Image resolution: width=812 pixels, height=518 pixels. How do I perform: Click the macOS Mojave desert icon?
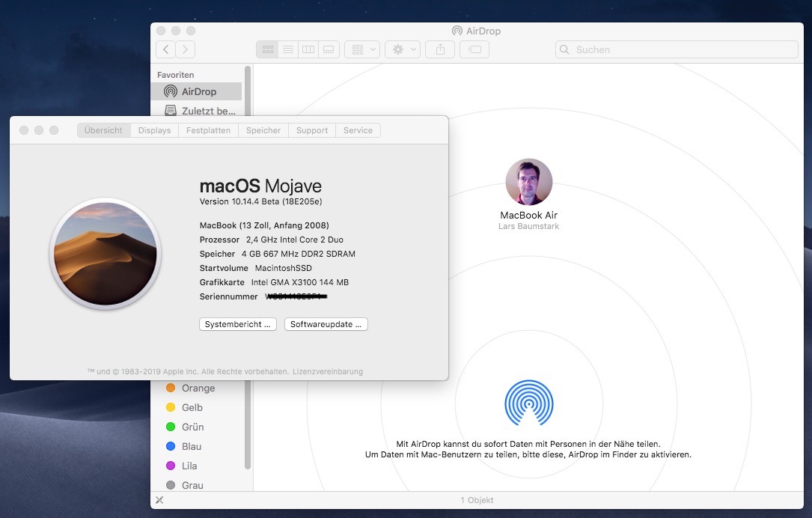[x=105, y=254]
